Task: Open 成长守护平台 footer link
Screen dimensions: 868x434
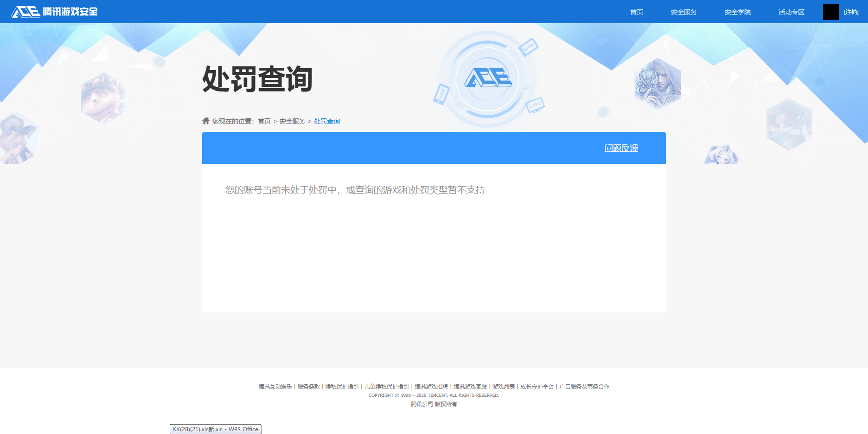Action: 537,386
